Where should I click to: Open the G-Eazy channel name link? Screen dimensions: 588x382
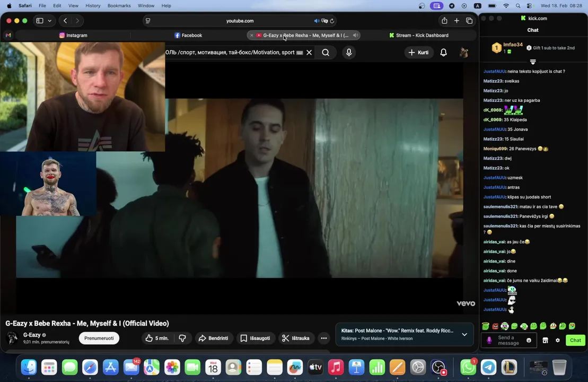pos(32,335)
